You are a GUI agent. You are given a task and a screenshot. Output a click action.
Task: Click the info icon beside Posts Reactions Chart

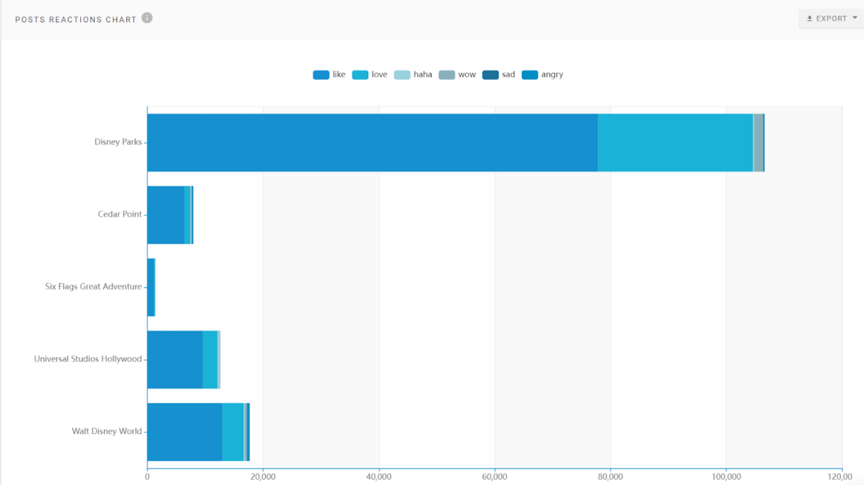click(x=147, y=18)
